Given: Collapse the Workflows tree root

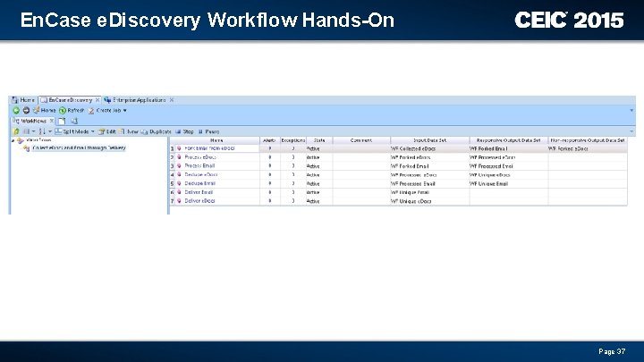Looking at the screenshot, I should coord(13,140).
